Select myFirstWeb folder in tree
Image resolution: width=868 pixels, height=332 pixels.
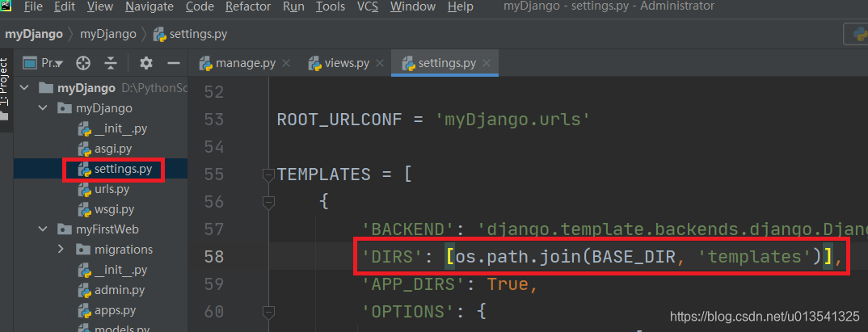coord(107,229)
